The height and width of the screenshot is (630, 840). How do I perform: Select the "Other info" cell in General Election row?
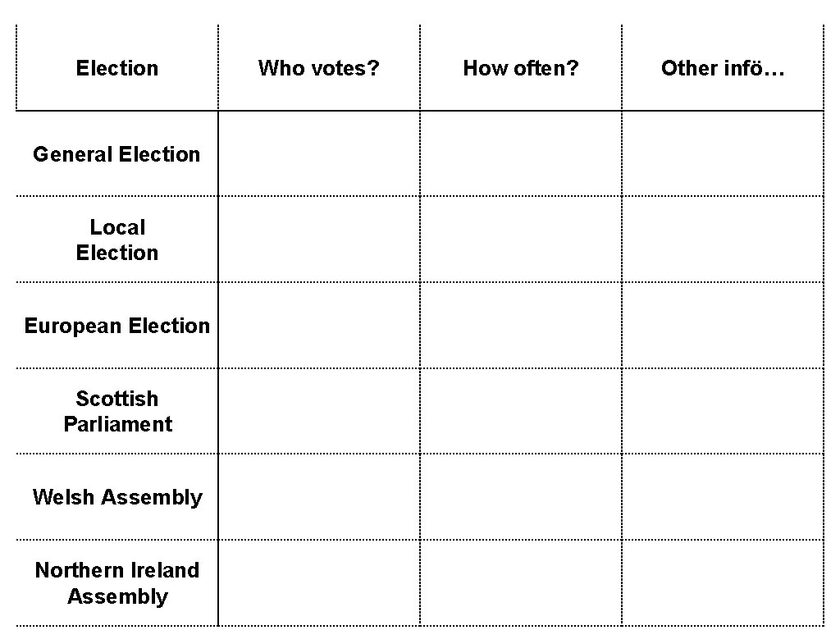(723, 154)
